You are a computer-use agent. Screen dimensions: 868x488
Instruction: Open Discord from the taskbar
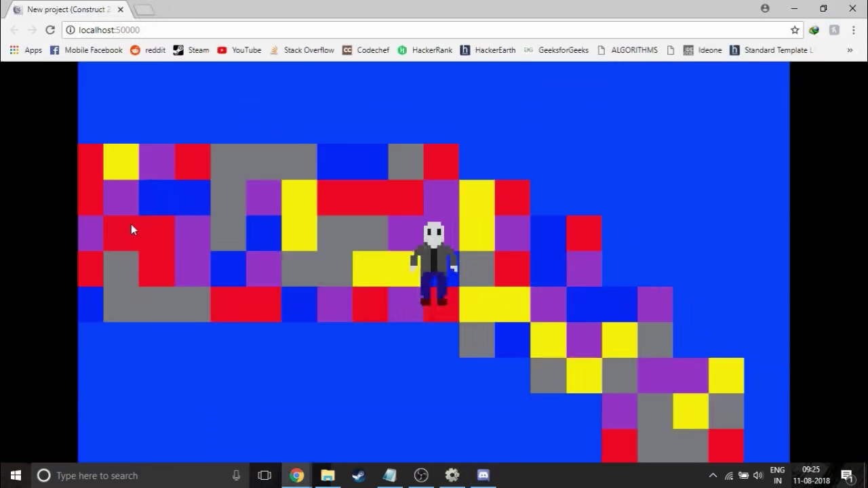[x=483, y=475]
